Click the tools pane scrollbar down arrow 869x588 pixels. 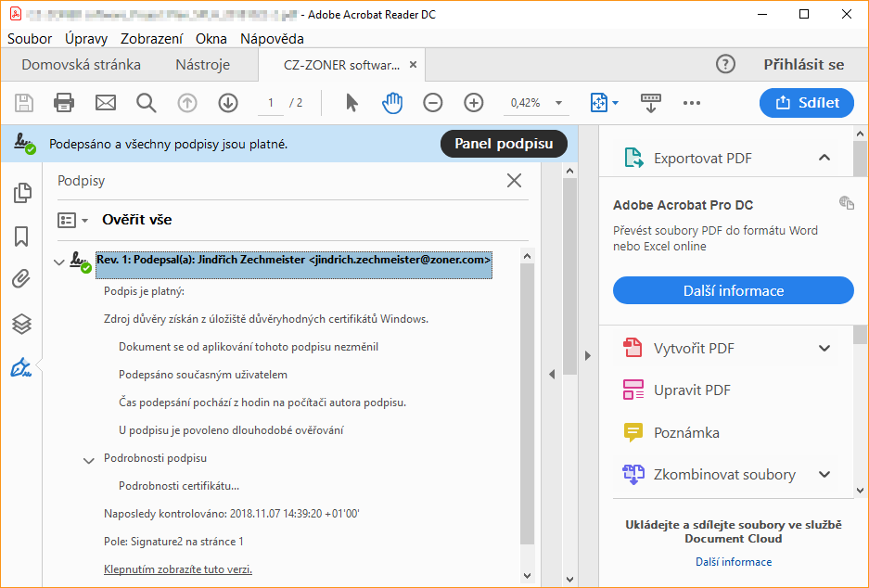[860, 490]
